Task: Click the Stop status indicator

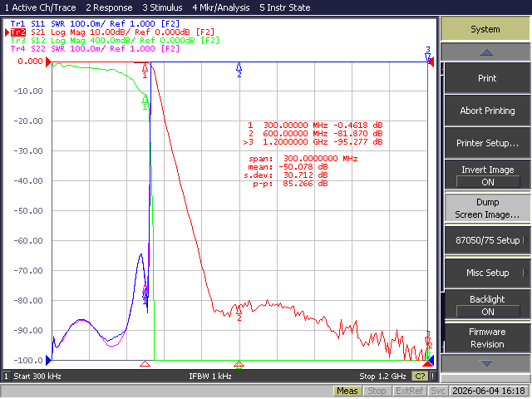Action: click(x=377, y=392)
